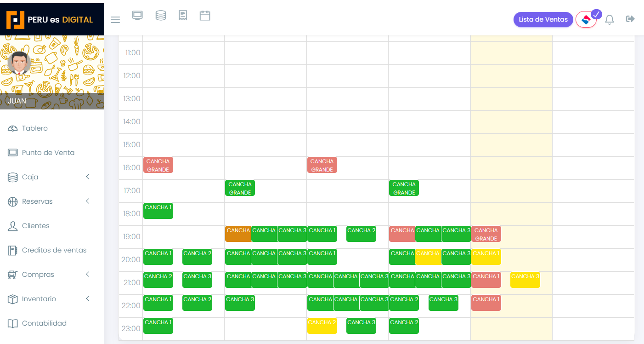Expand the Reservas submenu chevron
The height and width of the screenshot is (344, 644).
[87, 201]
